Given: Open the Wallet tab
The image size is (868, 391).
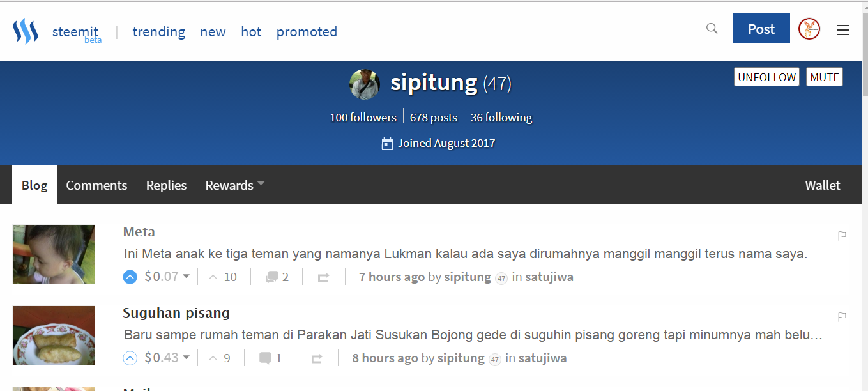Looking at the screenshot, I should [x=823, y=185].
